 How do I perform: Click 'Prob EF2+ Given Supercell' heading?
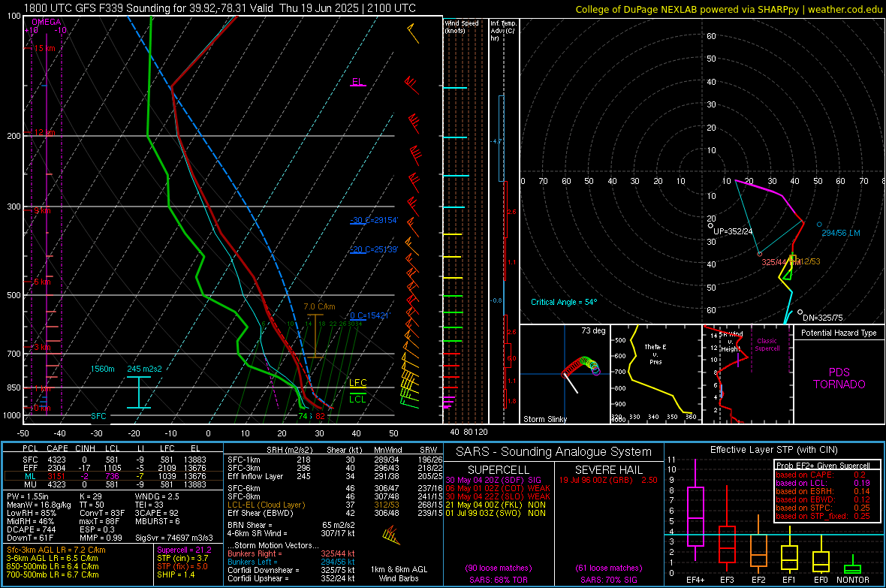(823, 466)
